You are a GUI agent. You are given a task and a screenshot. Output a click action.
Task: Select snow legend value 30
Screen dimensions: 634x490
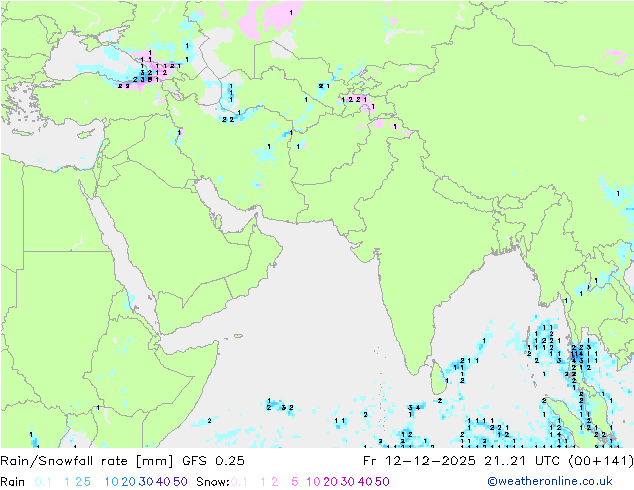(x=348, y=482)
